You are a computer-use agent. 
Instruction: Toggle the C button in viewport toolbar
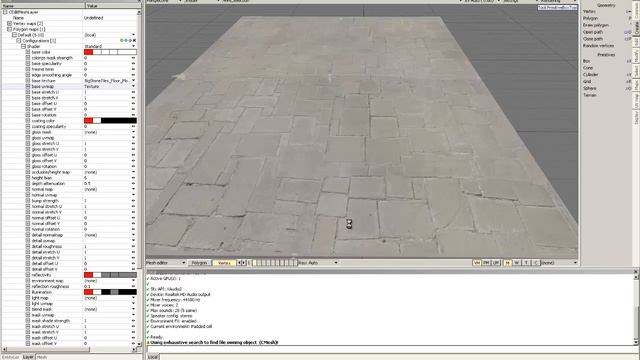[536, 263]
